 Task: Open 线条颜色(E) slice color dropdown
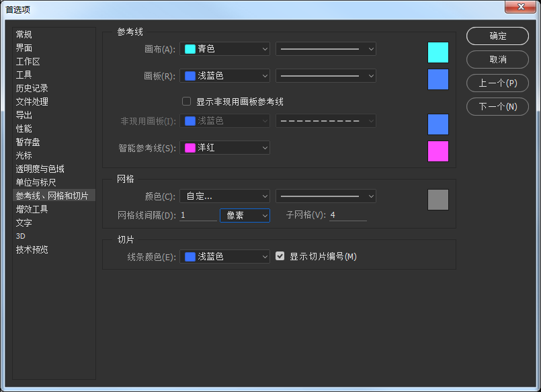tap(224, 257)
